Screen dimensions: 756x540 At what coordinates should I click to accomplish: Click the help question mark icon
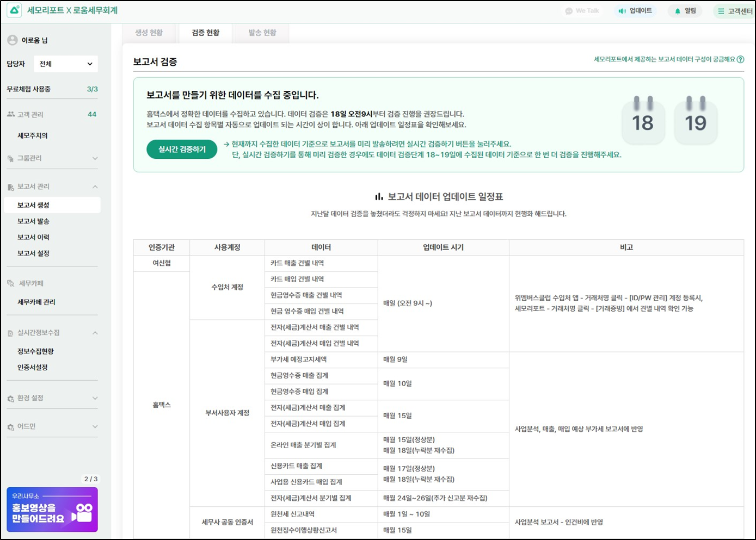[x=740, y=59]
